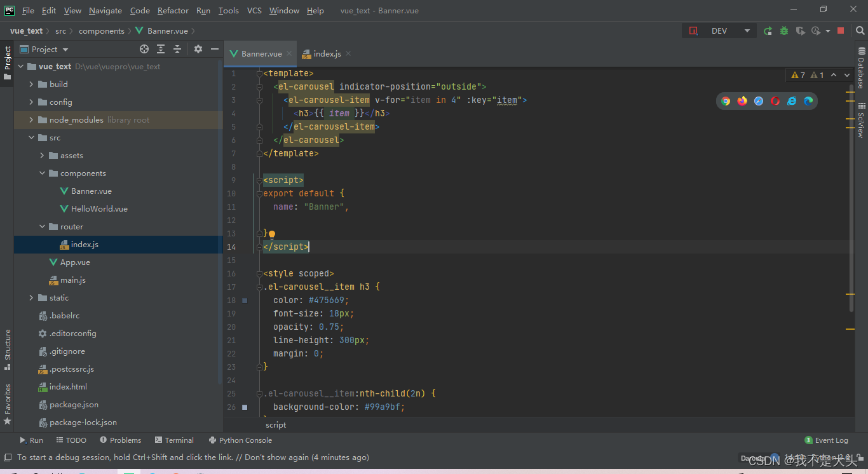Open Project panel settings with the gear icon
Image resolution: width=868 pixels, height=474 pixels.
[197, 49]
